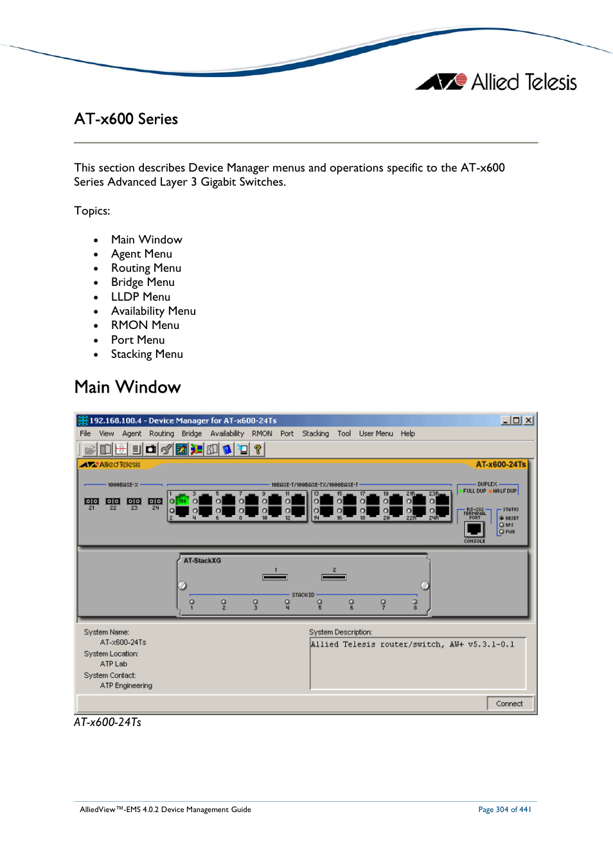The width and height of the screenshot is (613, 868).
Task: Click the Open file folder toolbar icon
Action: [90, 450]
